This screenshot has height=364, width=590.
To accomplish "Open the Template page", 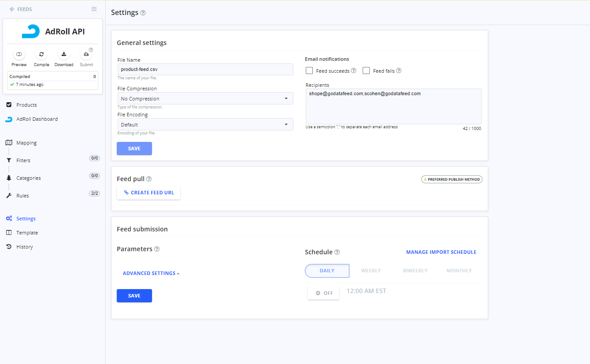I will click(27, 233).
